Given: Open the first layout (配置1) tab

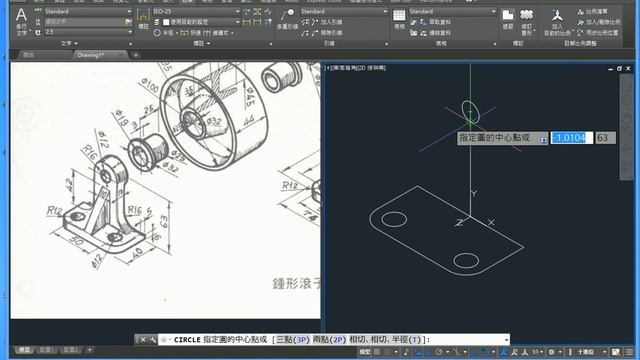Looking at the screenshot, I should point(47,350).
